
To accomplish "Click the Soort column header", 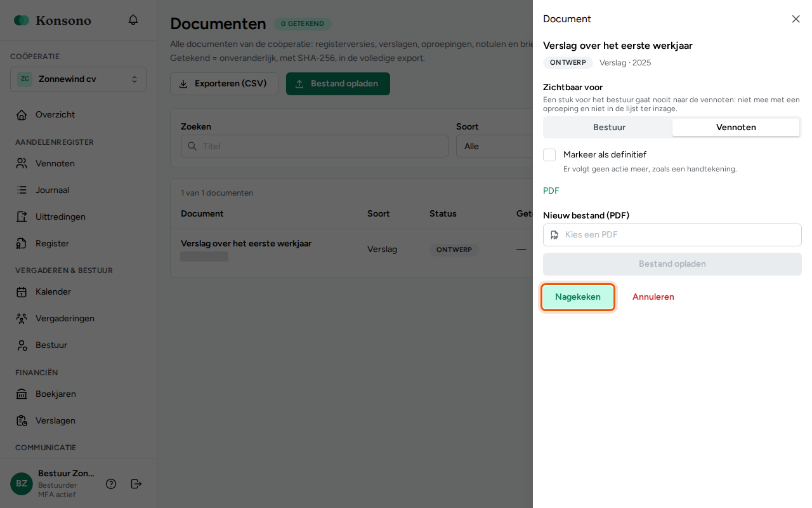I will (379, 214).
